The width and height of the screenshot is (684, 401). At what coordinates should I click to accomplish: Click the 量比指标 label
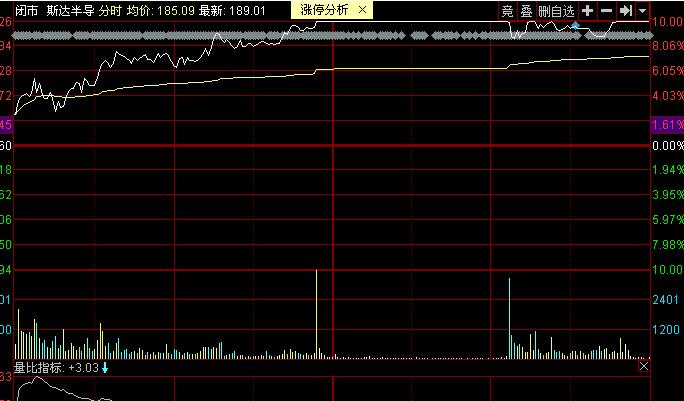click(38, 367)
